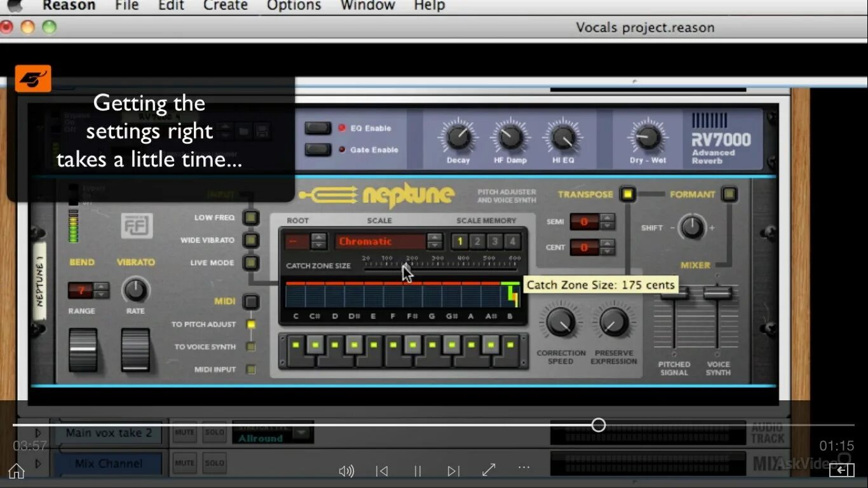Open the three-dots more options menu
The image size is (868, 488).
(x=524, y=467)
